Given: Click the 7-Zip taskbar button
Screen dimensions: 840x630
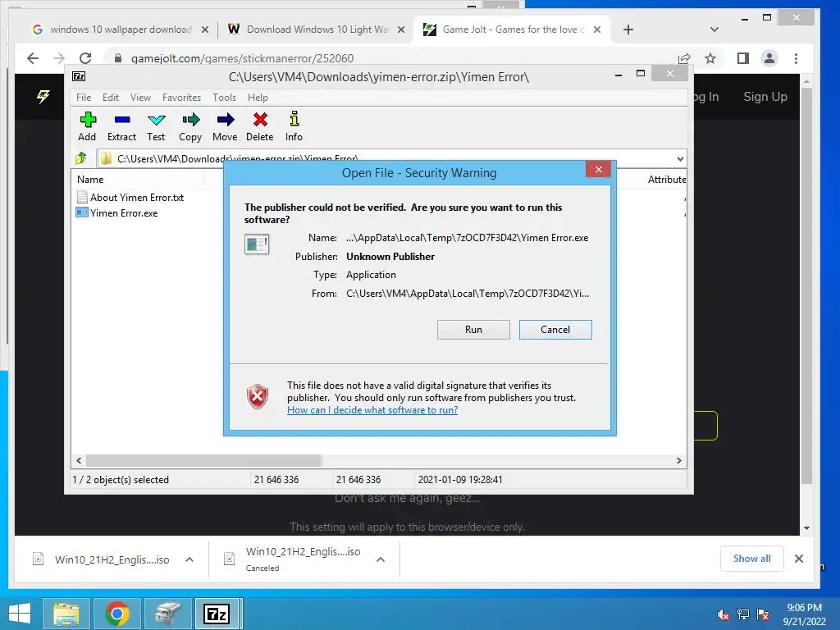Looking at the screenshot, I should 217,614.
